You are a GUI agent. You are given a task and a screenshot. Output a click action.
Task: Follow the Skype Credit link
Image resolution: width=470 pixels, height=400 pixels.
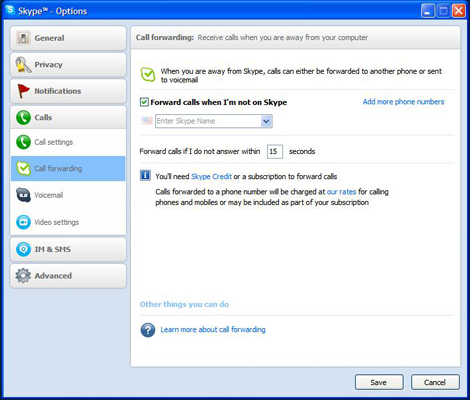point(211,176)
